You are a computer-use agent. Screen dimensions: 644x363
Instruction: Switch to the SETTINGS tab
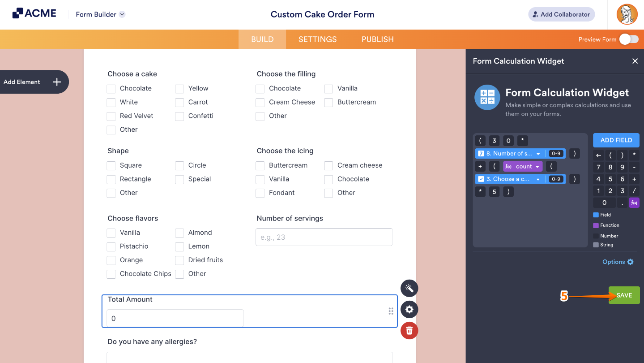[x=317, y=39]
